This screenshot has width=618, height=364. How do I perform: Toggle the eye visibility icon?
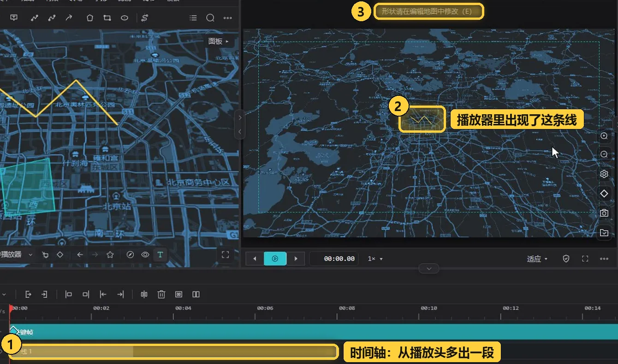pyautogui.click(x=145, y=255)
